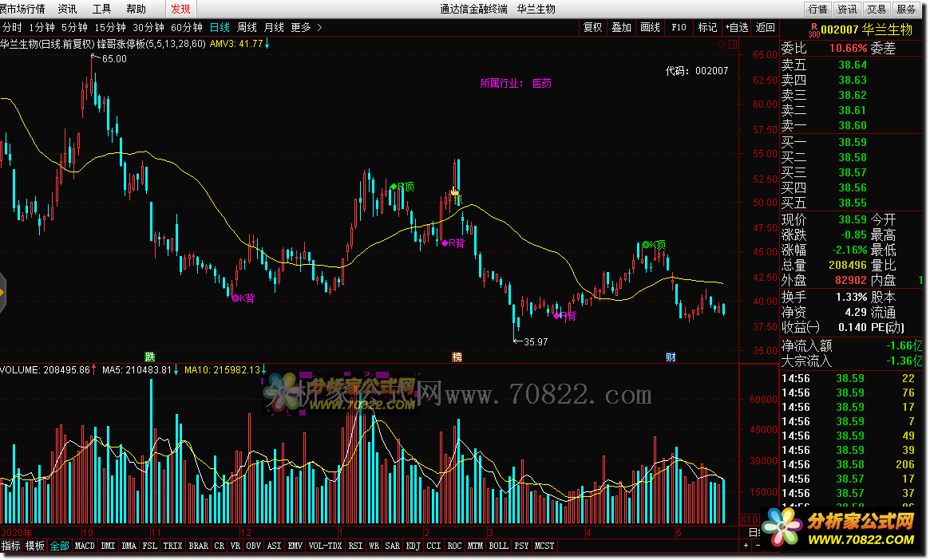Open the 更多 periods menu
Viewport: 930px width, 560px height.
(x=301, y=27)
